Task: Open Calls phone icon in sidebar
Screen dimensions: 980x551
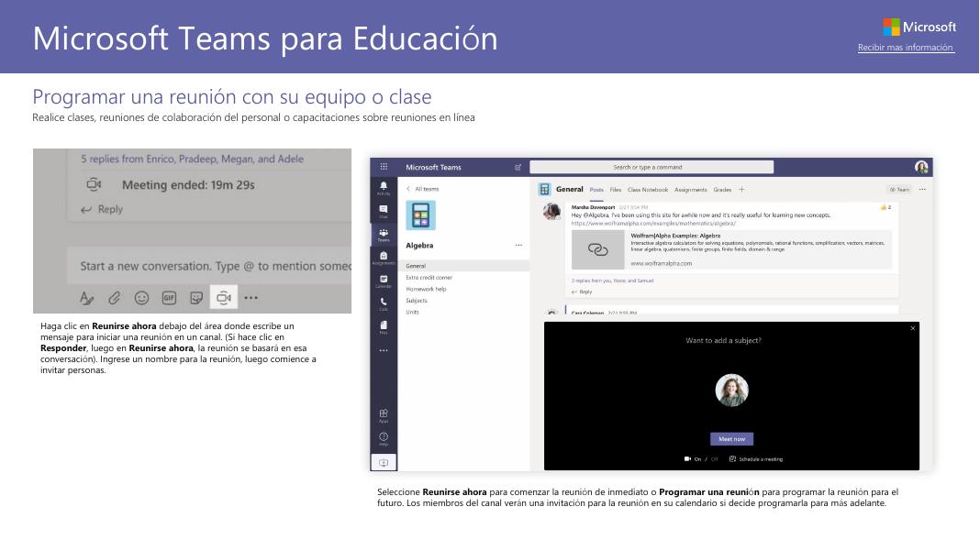Action: tap(384, 304)
